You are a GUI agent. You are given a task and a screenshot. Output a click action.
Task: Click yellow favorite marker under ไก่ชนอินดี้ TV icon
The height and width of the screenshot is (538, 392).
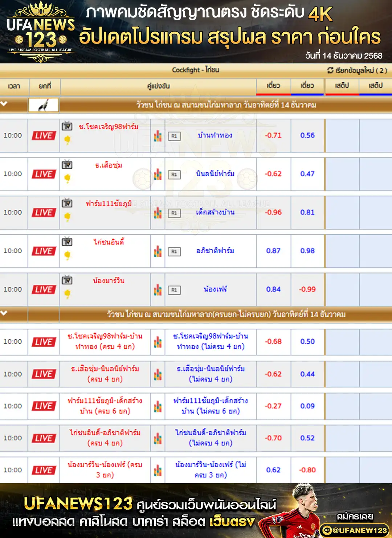click(67, 255)
